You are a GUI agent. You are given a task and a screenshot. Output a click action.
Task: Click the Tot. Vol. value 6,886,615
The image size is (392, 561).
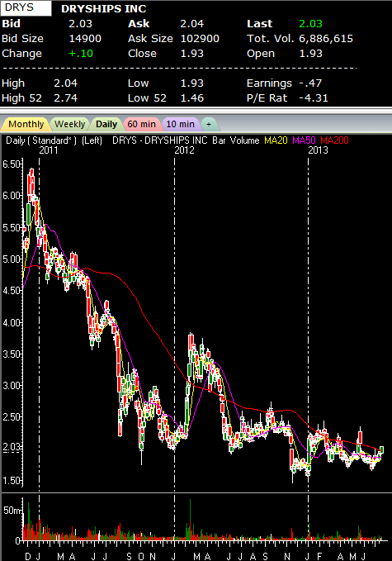click(326, 39)
